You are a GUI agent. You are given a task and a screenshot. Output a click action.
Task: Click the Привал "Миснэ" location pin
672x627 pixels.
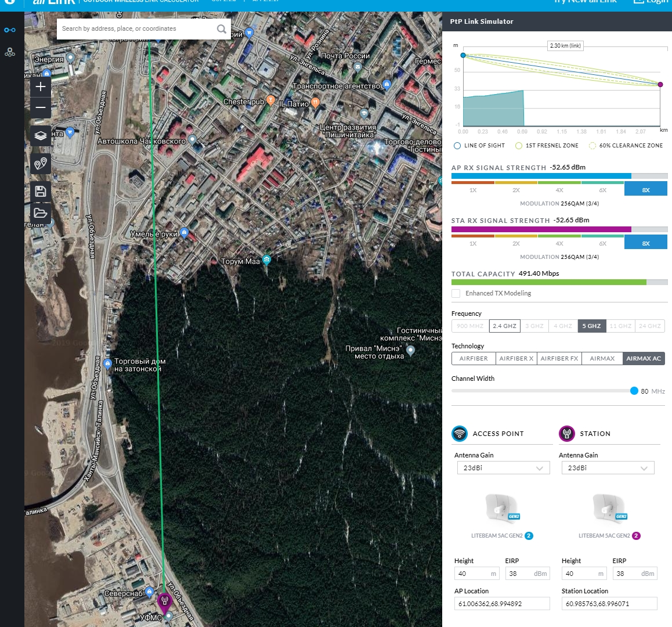[411, 351]
